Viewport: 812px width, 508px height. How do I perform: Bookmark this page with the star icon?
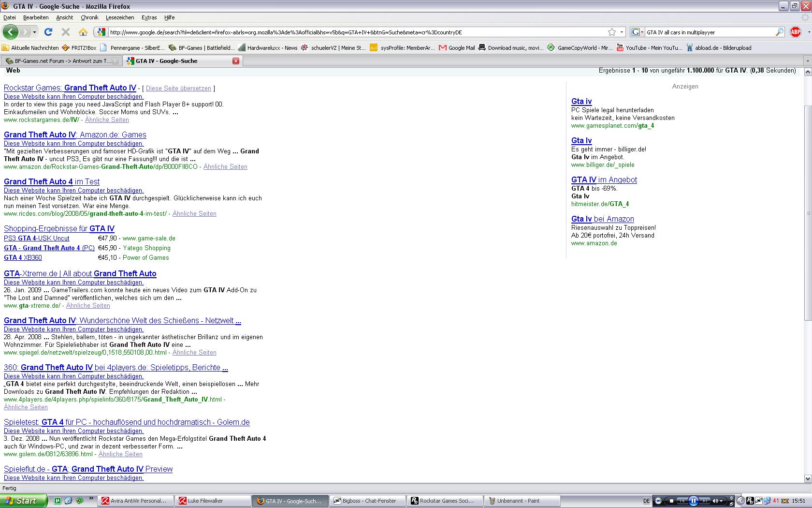click(612, 32)
